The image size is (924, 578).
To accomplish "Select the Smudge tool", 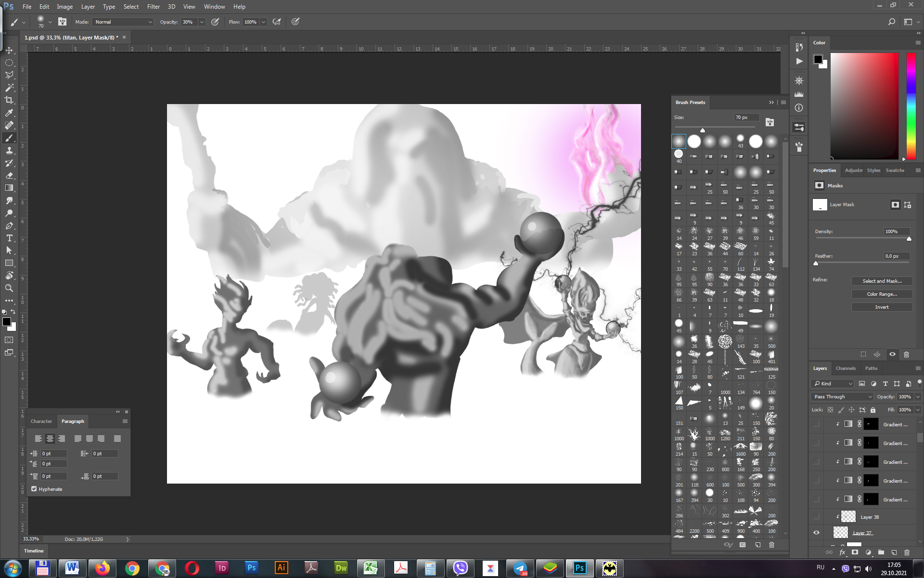I will tap(9, 200).
